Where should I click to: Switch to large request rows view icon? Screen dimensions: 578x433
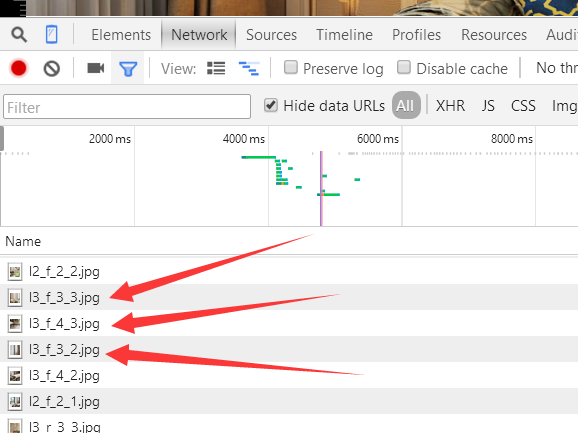pos(216,68)
